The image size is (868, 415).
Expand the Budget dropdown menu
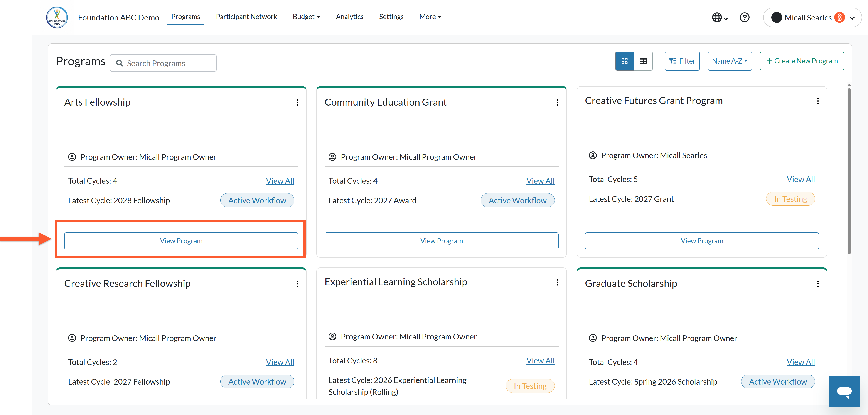click(306, 17)
